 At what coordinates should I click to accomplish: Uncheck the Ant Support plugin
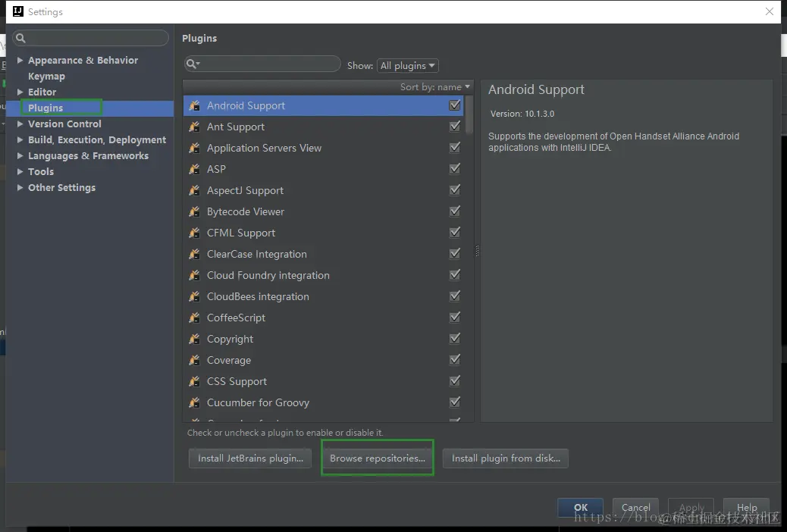pyautogui.click(x=455, y=126)
